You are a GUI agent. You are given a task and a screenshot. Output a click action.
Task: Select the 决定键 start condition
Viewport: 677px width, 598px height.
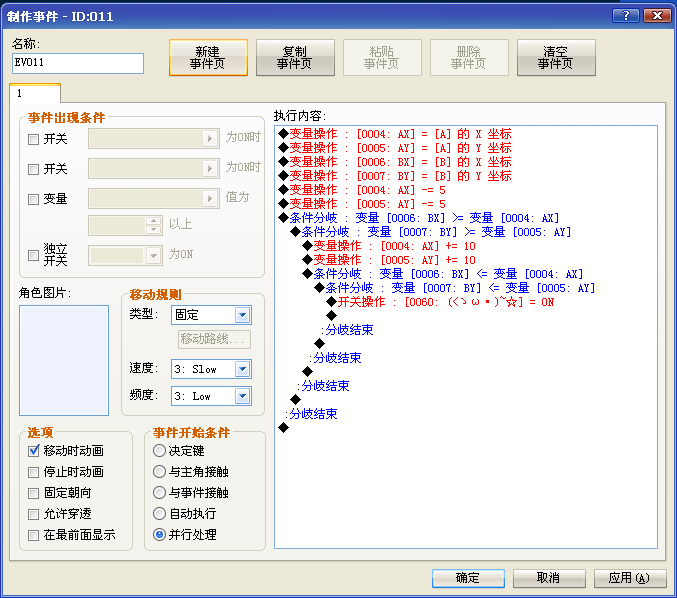click(159, 451)
